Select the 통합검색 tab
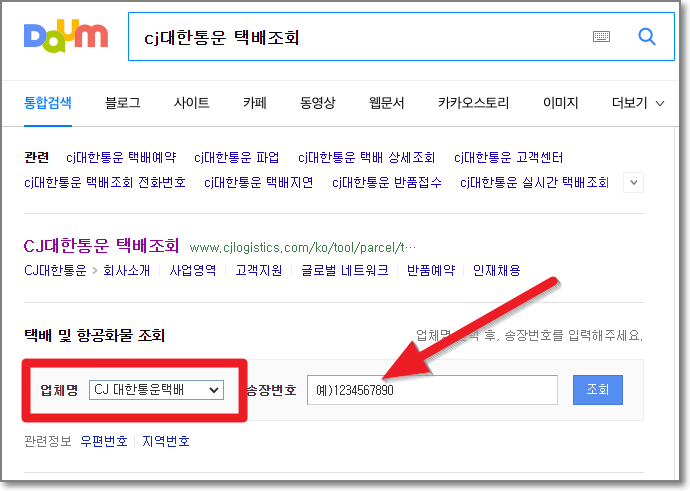This screenshot has width=690, height=491. [48, 103]
